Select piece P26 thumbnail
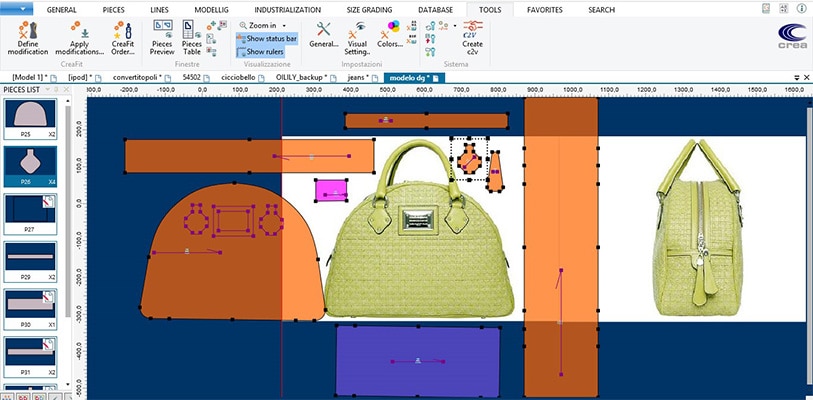Image resolution: width=813 pixels, height=400 pixels. 30,167
